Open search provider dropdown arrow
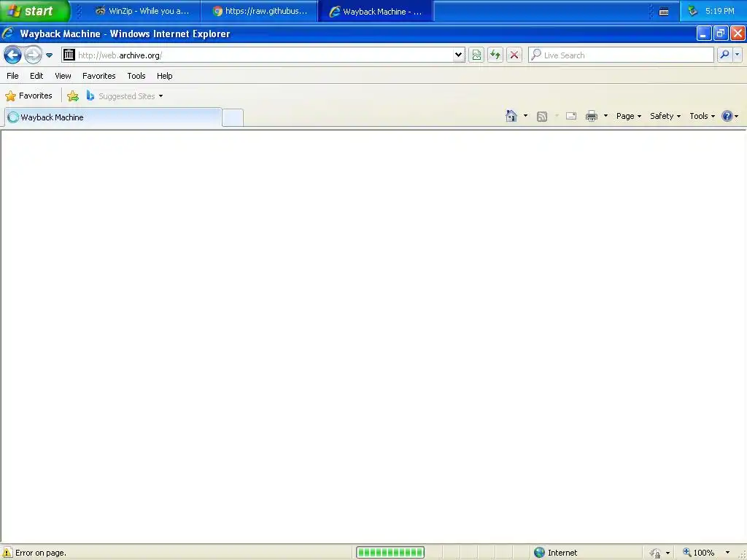Image resolution: width=747 pixels, height=560 pixels. [x=737, y=55]
